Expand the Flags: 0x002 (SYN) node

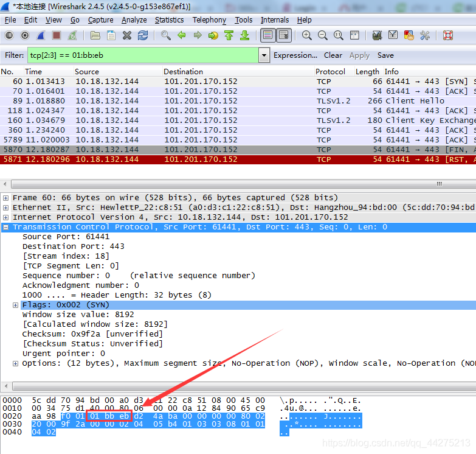tap(15, 305)
